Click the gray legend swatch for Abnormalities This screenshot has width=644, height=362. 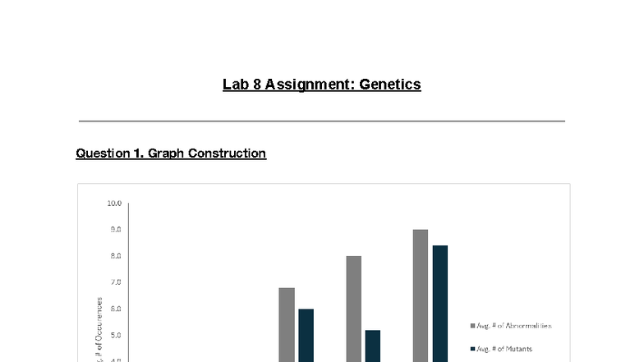[x=471, y=326]
